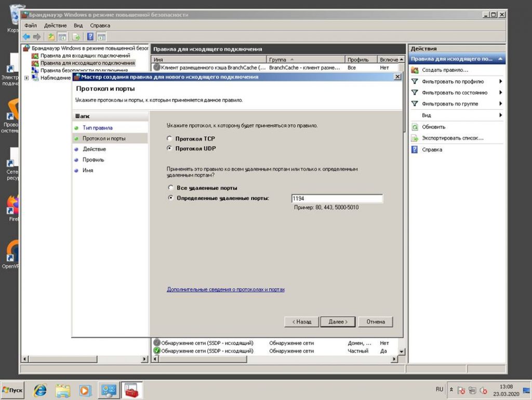Expand the Наблюдение tree node
This screenshot has height=400, width=532.
tap(26, 78)
